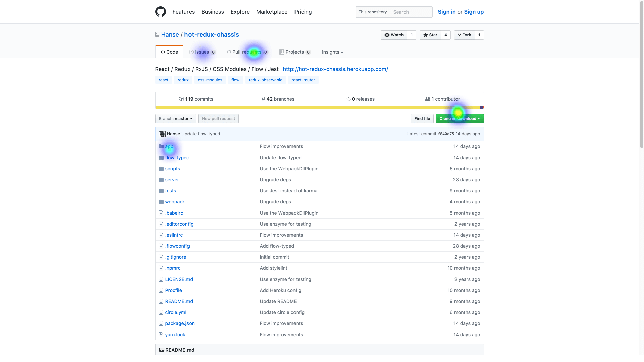
Task: Switch to the Issues tab
Action: point(202,52)
